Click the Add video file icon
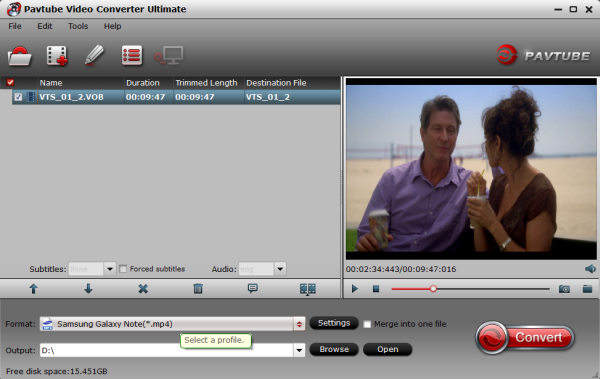This screenshot has height=379, width=600. 57,56
